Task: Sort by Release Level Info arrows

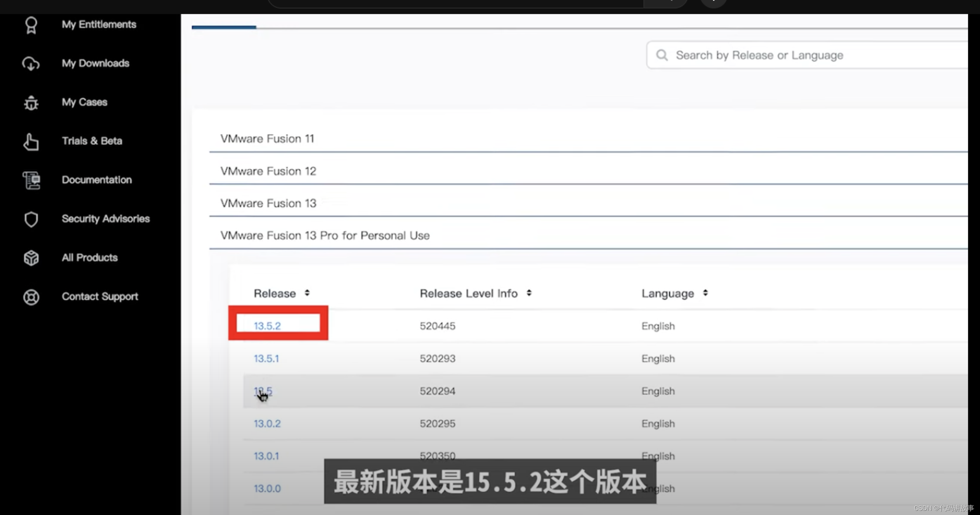Action: (x=529, y=293)
